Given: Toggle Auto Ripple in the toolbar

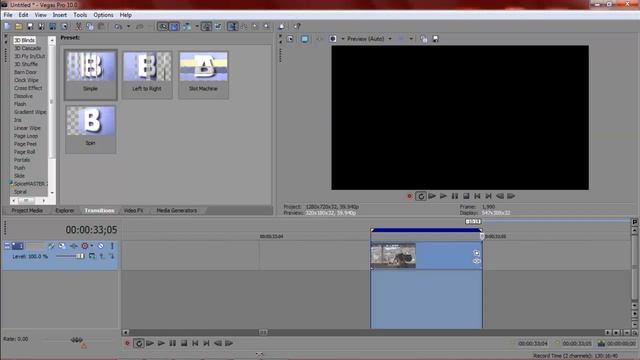Looking at the screenshot, I should click(x=187, y=27).
